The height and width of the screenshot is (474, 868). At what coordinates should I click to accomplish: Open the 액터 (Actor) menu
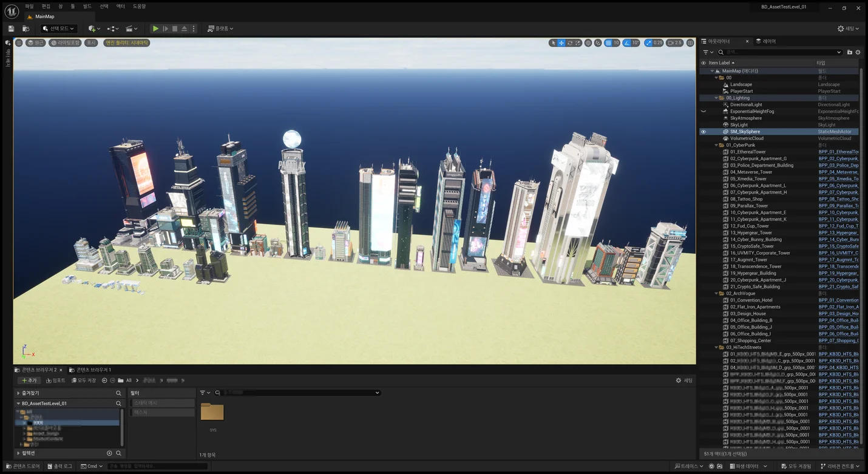tap(120, 6)
